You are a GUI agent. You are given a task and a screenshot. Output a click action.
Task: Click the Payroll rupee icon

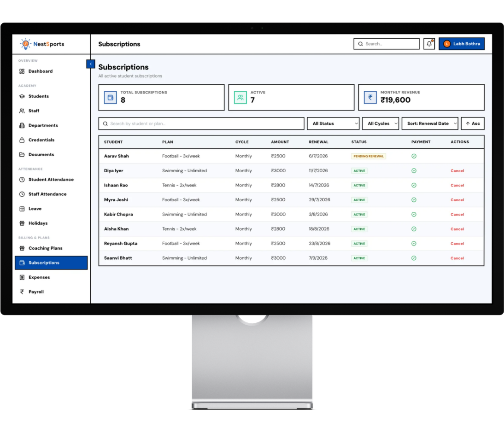coord(22,292)
